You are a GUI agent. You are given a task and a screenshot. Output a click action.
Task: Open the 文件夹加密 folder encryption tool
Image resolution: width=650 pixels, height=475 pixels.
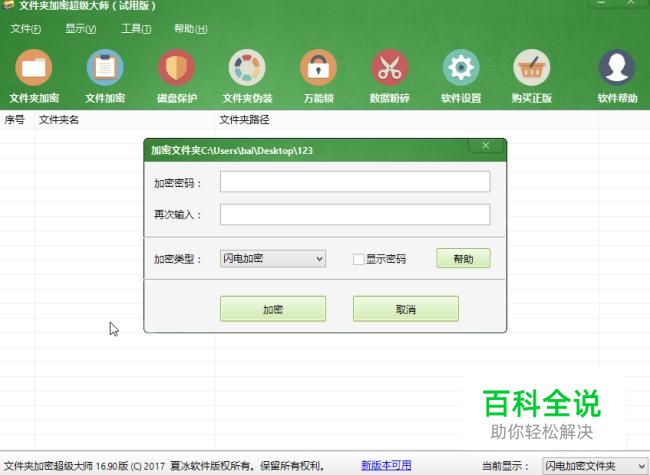click(x=34, y=76)
